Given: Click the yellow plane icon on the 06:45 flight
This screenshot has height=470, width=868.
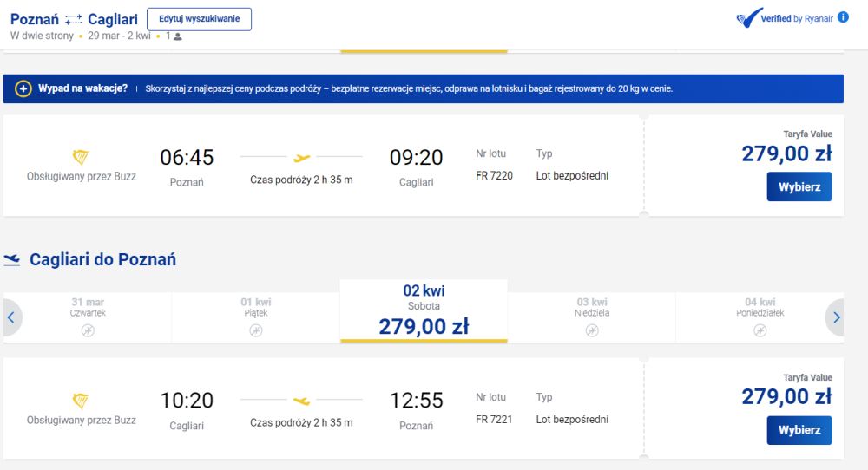Looking at the screenshot, I should [301, 158].
